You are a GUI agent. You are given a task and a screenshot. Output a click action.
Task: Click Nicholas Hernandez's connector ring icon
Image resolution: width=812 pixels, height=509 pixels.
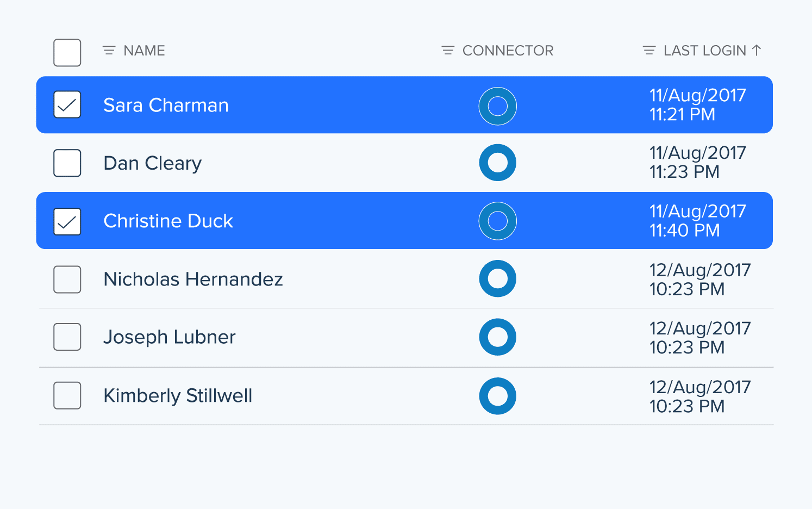click(x=497, y=278)
